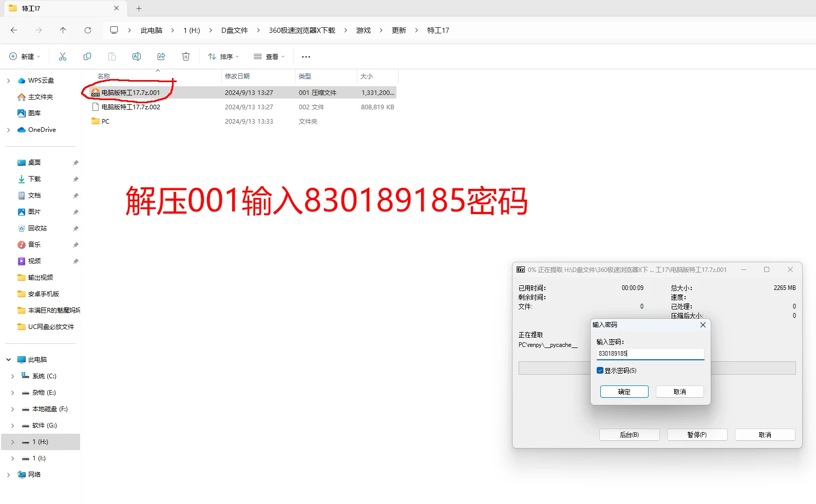Open the three-dots more options menu

(x=306, y=57)
